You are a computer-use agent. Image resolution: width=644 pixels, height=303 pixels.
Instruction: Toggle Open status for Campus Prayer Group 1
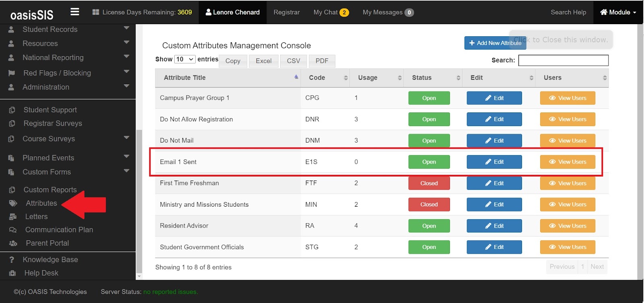[429, 98]
